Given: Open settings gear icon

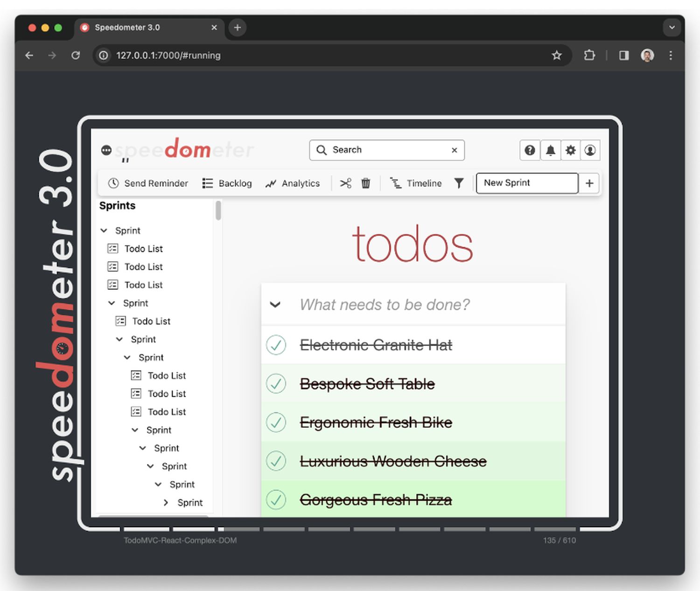Looking at the screenshot, I should pos(570,150).
